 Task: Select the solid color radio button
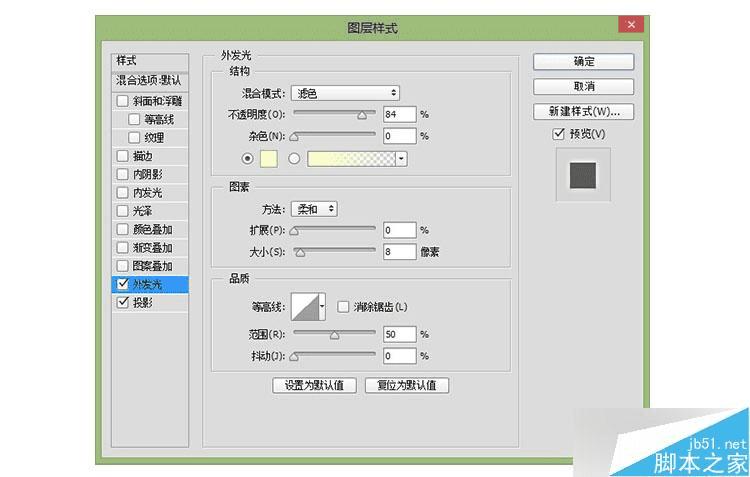(247, 158)
